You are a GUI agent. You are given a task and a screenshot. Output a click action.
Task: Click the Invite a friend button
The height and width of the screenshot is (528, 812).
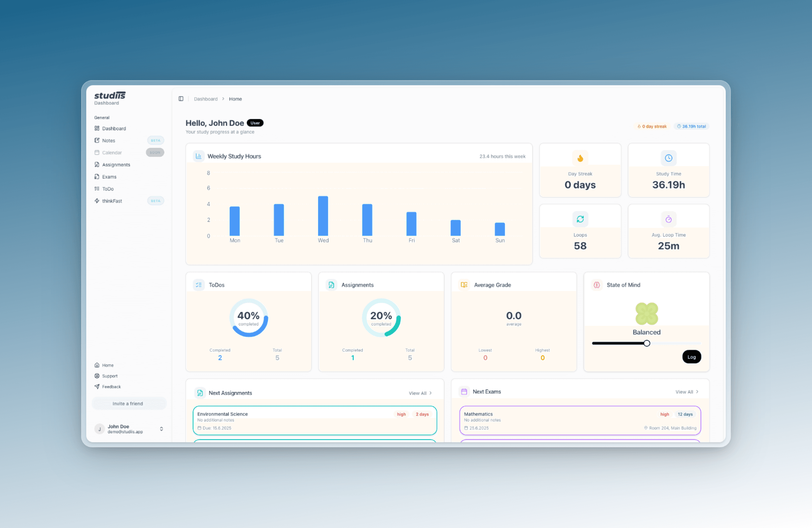click(x=129, y=403)
